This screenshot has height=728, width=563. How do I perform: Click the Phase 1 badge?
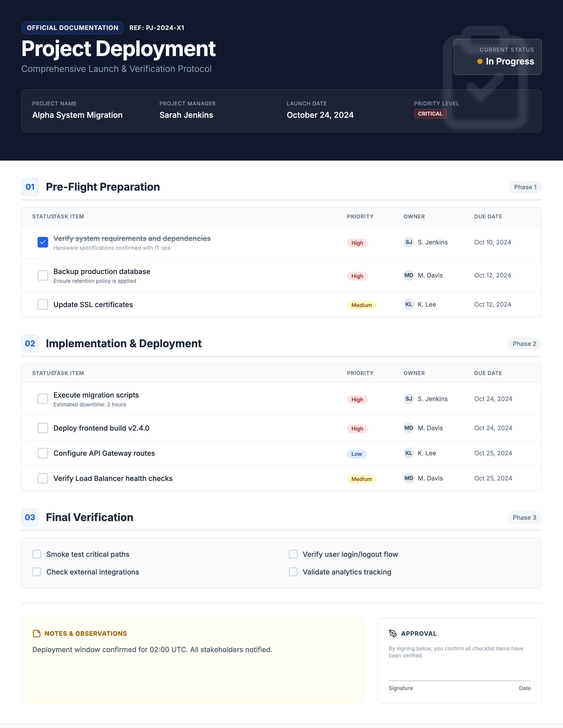(x=525, y=187)
